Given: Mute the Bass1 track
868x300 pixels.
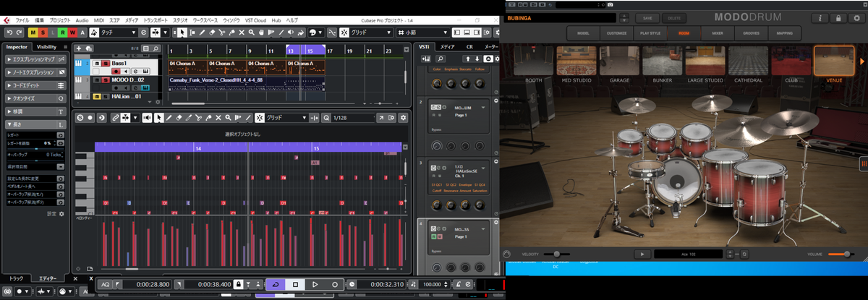Looking at the screenshot, I should (95, 64).
